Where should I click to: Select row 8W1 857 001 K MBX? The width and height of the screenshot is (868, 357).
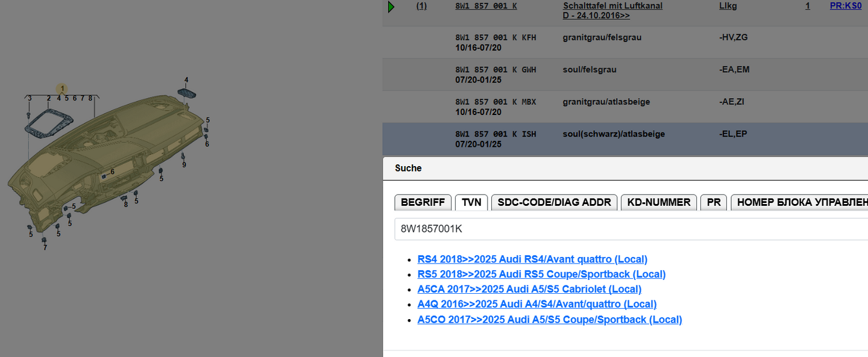tap(625, 107)
